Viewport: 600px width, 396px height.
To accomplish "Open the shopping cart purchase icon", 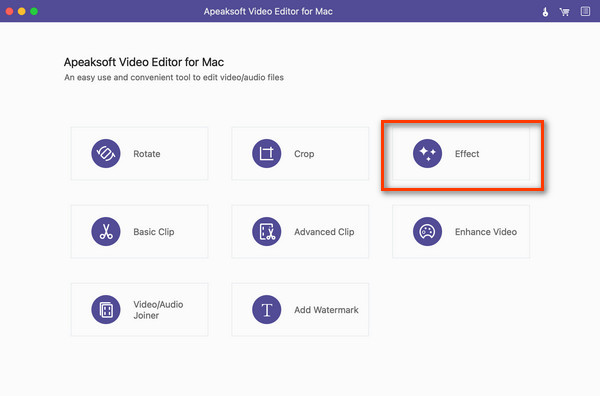I will (x=564, y=12).
